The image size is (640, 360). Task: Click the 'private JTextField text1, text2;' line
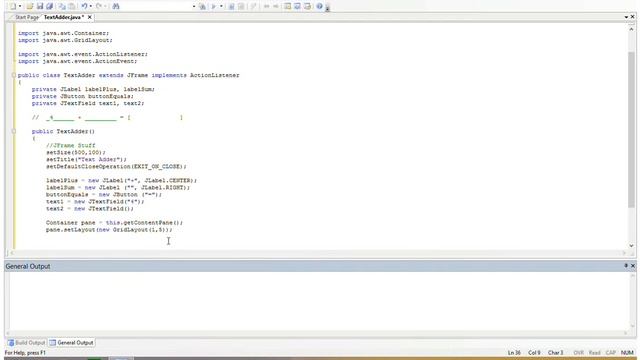point(88,103)
